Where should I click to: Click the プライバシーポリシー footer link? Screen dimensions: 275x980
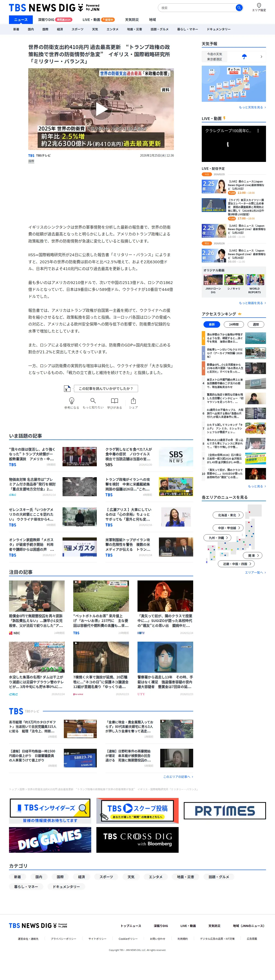[x=64, y=939]
